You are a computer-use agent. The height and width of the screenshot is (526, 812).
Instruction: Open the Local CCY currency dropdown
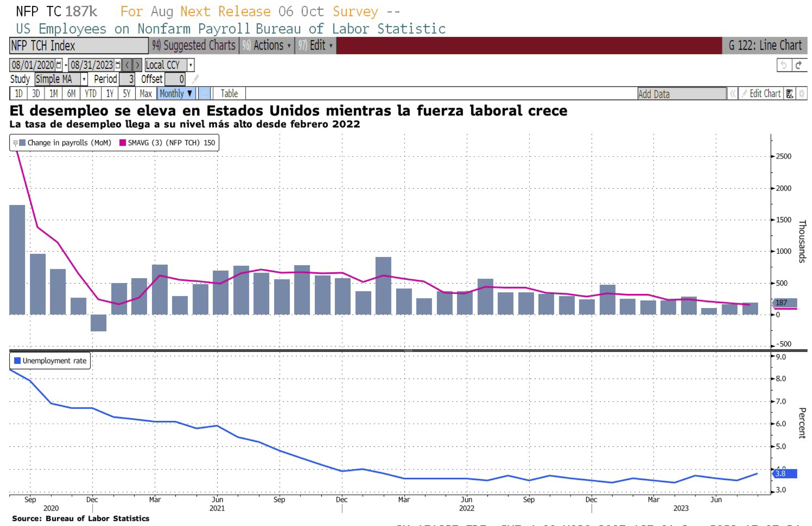190,65
